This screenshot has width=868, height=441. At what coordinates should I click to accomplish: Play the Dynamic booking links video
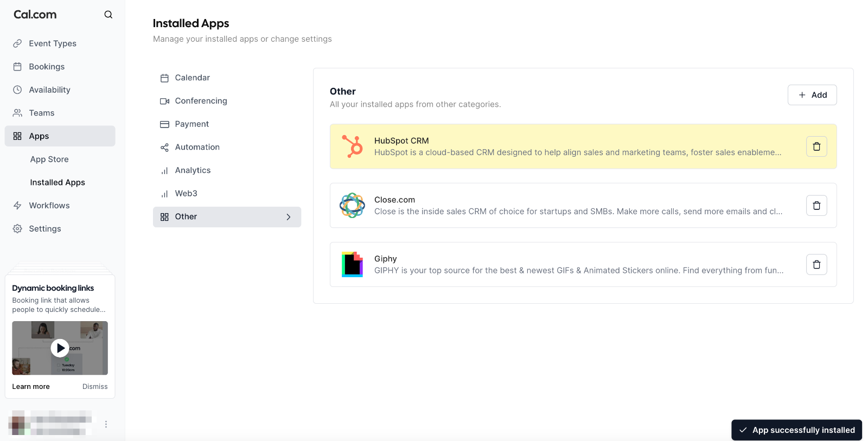pos(60,348)
